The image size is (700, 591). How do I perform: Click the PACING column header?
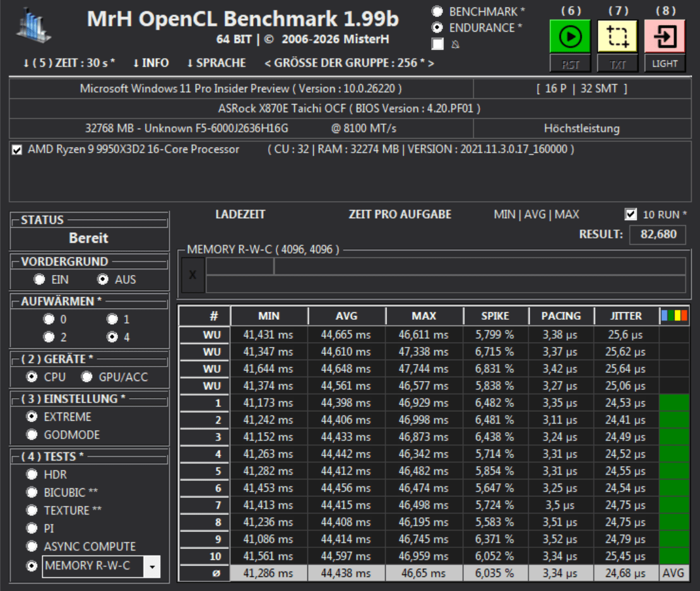pos(561,316)
